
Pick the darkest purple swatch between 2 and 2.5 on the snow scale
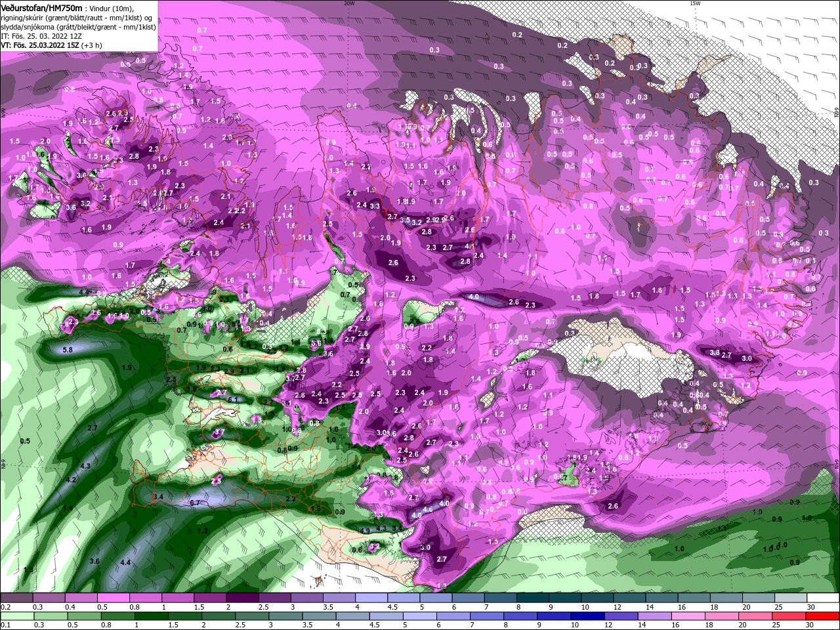241,598
